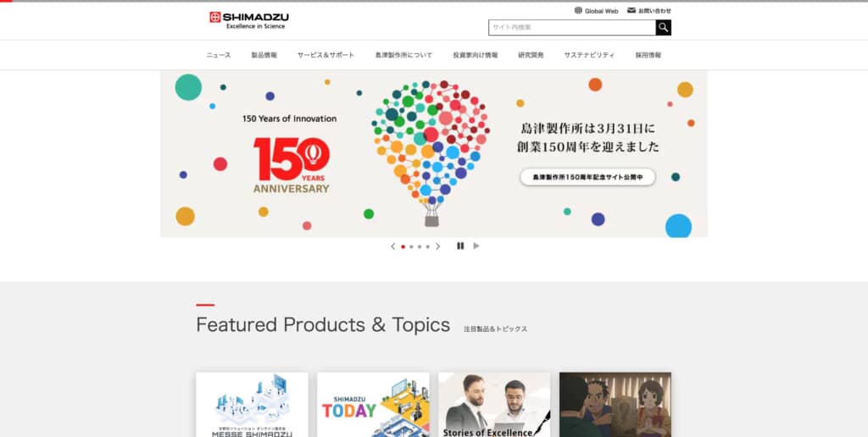Click the 150周年記念サイト公開中 button
The height and width of the screenshot is (437, 868).
(x=587, y=177)
